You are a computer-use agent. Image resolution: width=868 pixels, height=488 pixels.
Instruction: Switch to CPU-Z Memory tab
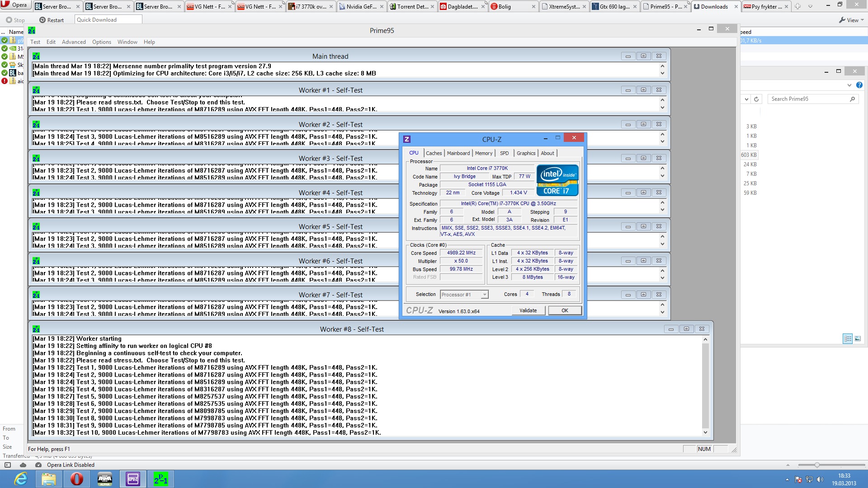pos(484,153)
